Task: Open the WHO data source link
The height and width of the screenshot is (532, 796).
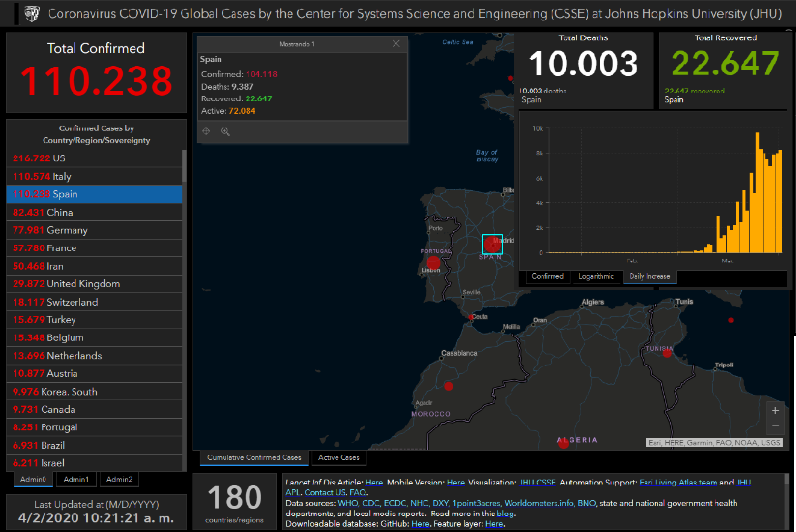Action: 347,503
